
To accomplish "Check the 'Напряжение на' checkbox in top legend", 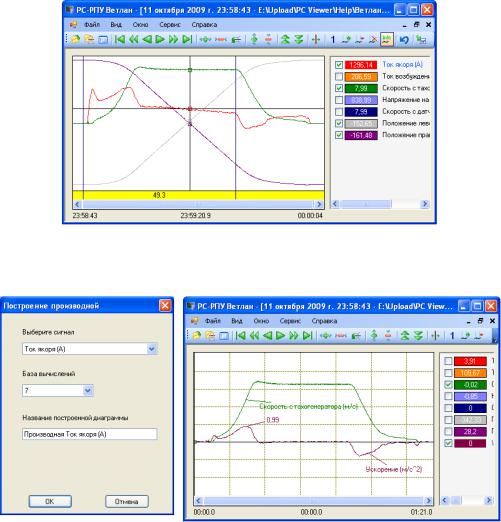I will [x=339, y=100].
